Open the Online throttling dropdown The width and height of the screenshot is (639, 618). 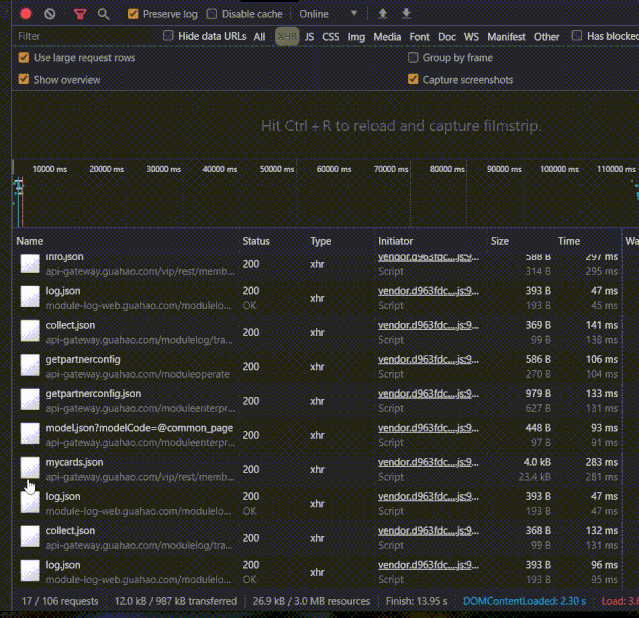[328, 14]
